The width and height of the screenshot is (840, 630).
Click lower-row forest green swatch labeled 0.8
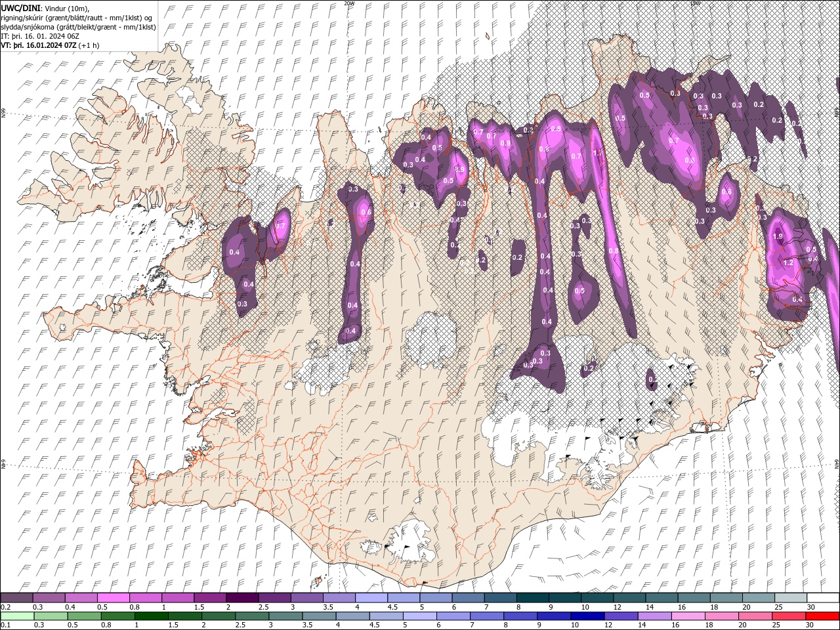118,616
